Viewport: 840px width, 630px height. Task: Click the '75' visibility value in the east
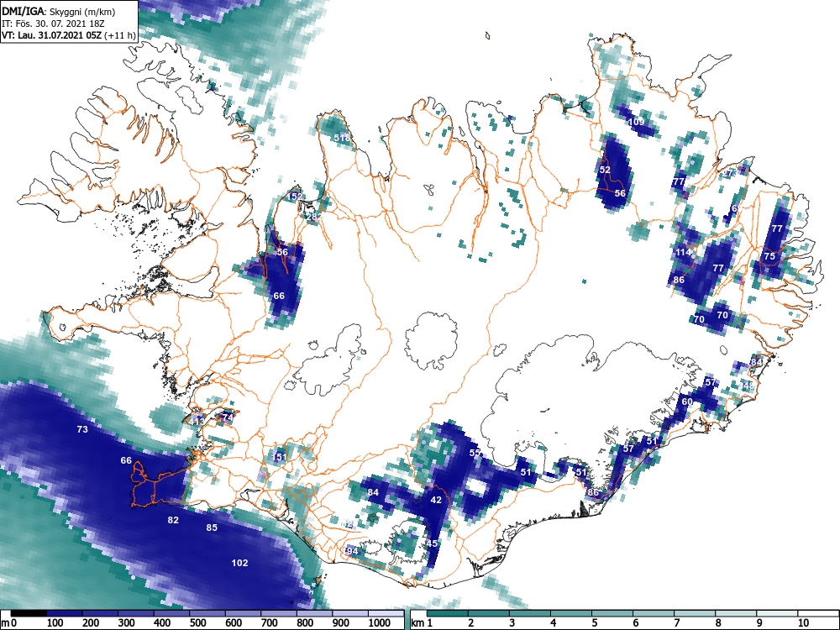769,256
